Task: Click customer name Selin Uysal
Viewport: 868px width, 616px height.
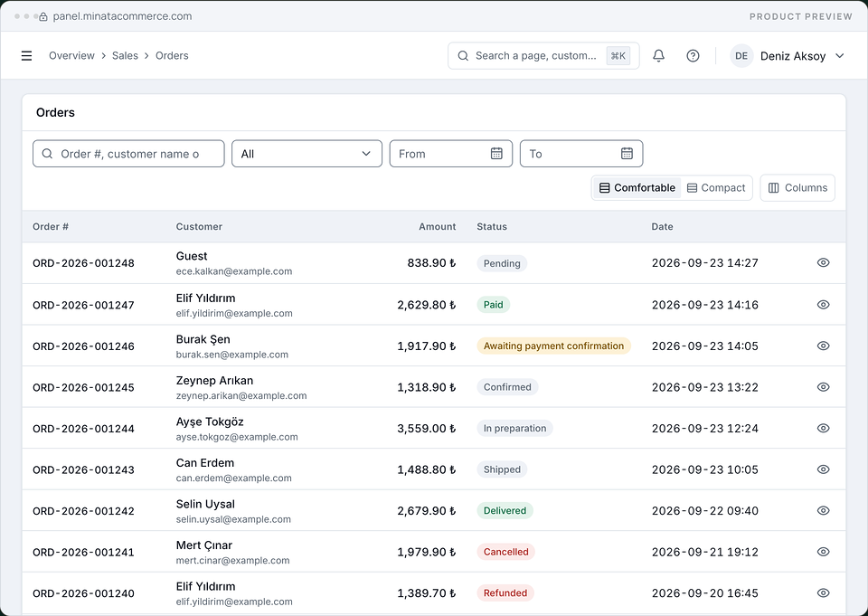Action: (x=205, y=504)
